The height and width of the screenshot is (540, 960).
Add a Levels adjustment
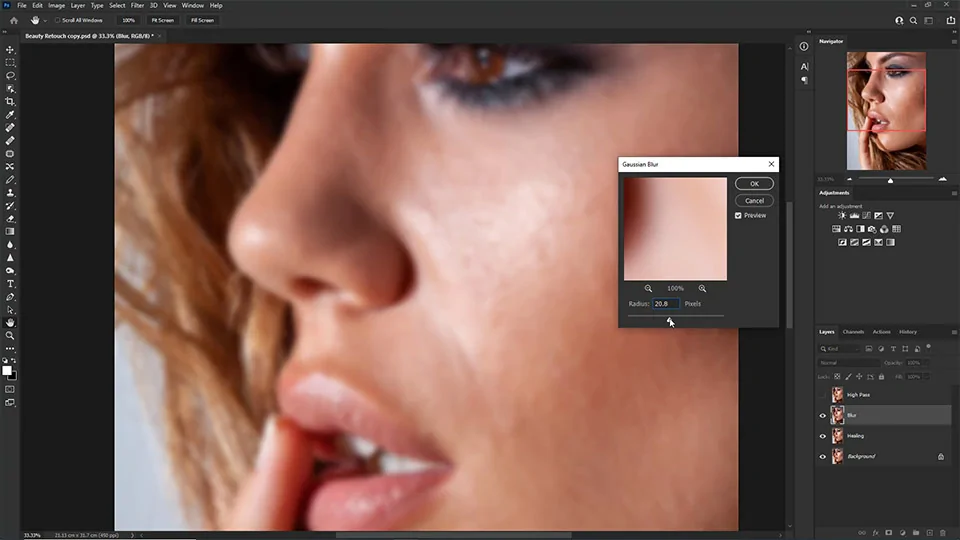(854, 216)
